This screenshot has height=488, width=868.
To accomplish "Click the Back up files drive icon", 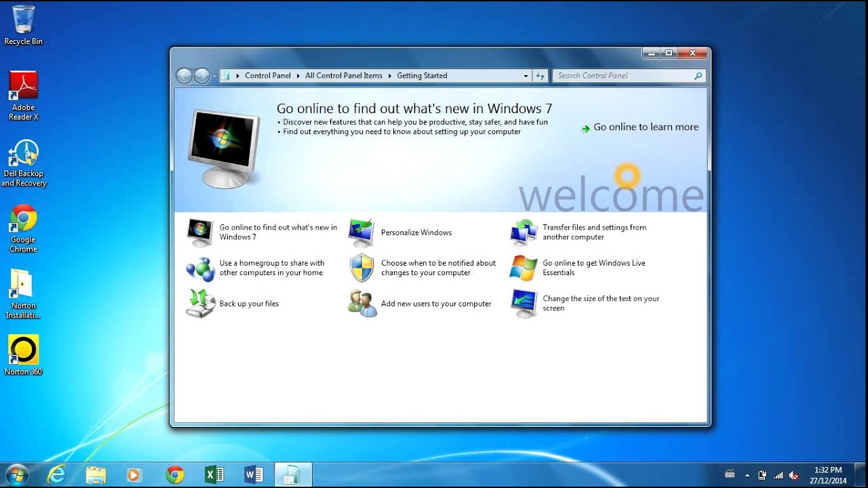I will 200,304.
